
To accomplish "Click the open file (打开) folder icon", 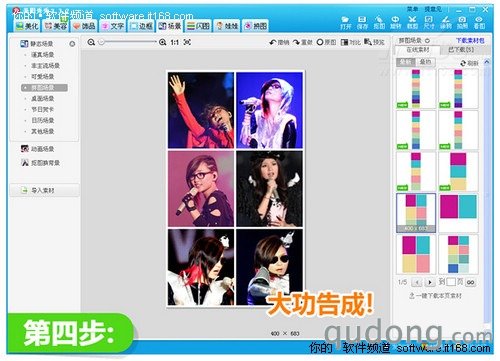I will 345,20.
